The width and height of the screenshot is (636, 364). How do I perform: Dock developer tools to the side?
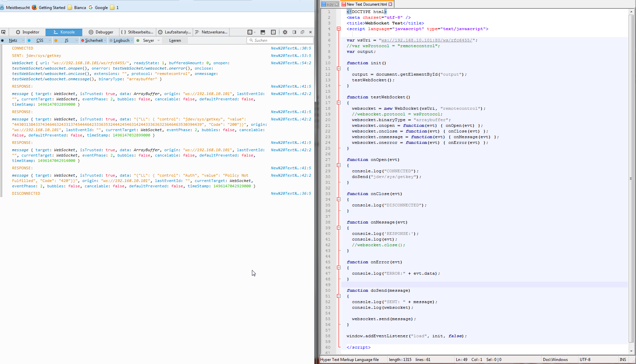pyautogui.click(x=294, y=32)
